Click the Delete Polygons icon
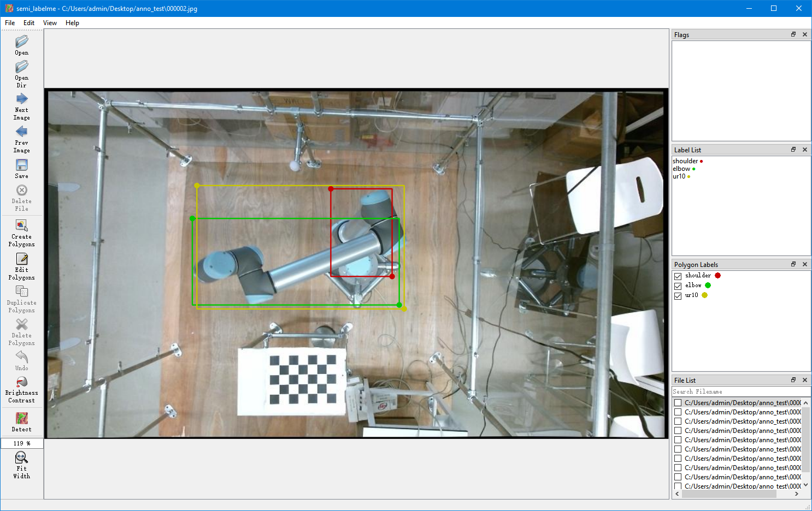 coord(22,324)
